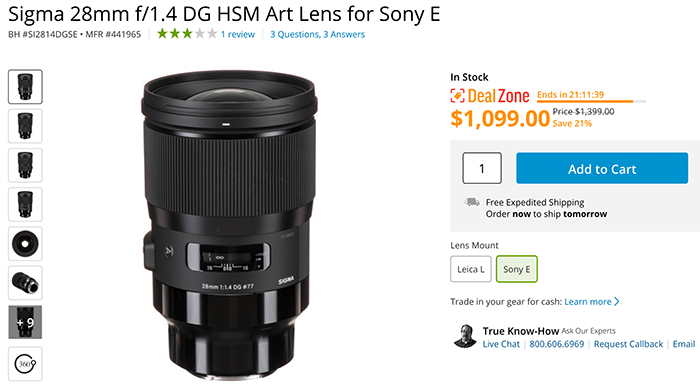Click the free shipping truck icon
Viewport: 700px width, 386px height.
471,202
